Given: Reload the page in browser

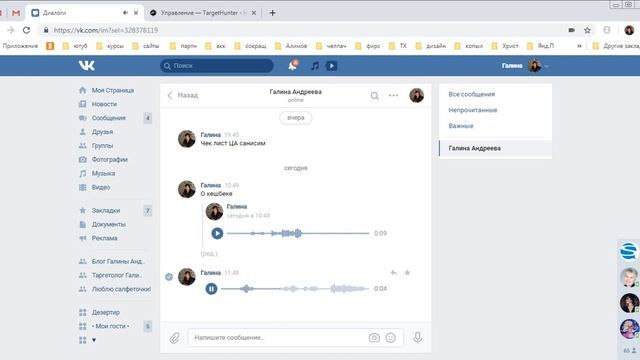Looking at the screenshot, I should click(26, 30).
